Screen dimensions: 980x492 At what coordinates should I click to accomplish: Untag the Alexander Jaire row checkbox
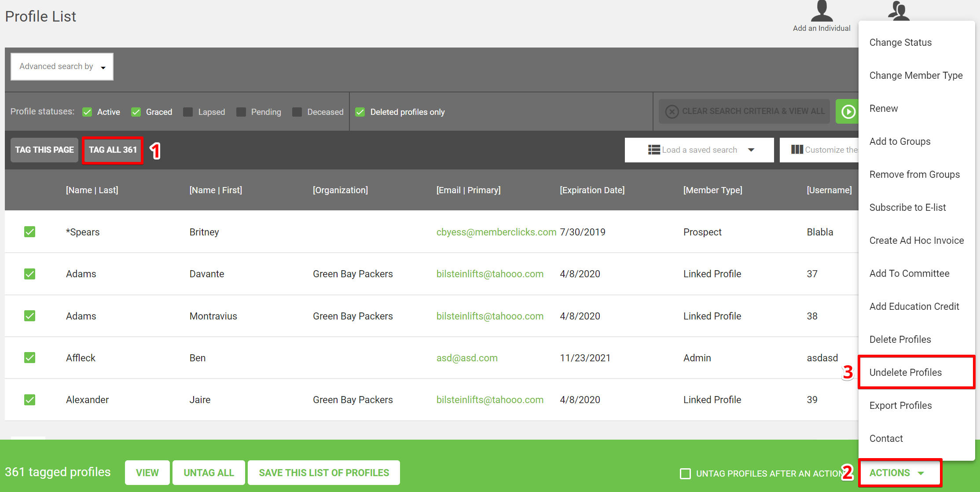click(x=29, y=400)
